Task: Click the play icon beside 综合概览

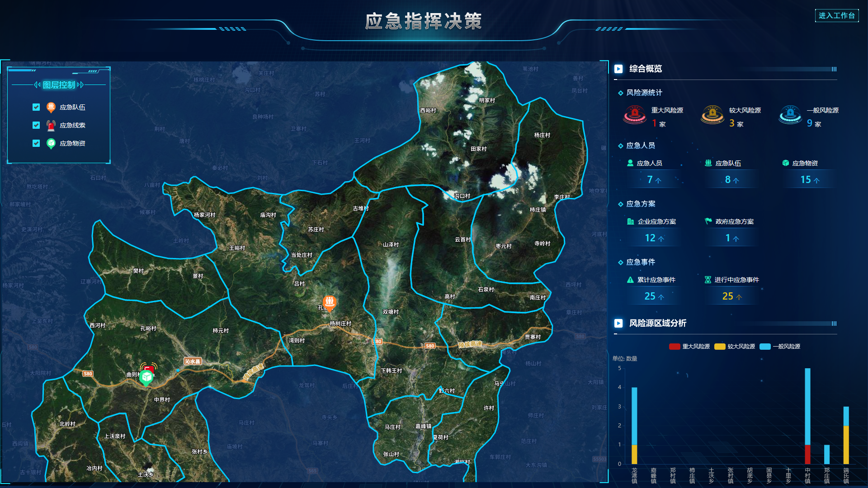Action: click(618, 69)
